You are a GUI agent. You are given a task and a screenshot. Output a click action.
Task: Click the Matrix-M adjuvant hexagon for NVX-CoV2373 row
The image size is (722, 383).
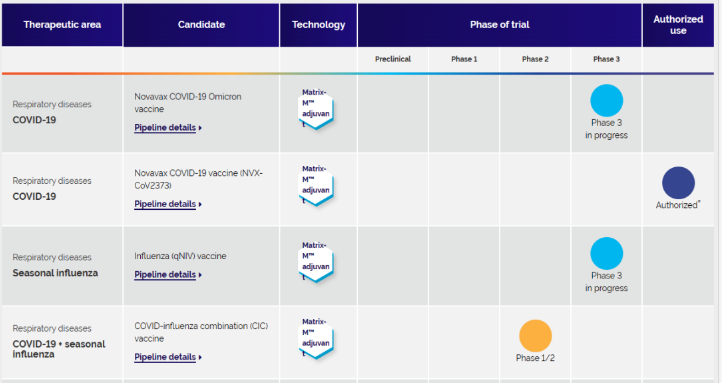click(316, 186)
